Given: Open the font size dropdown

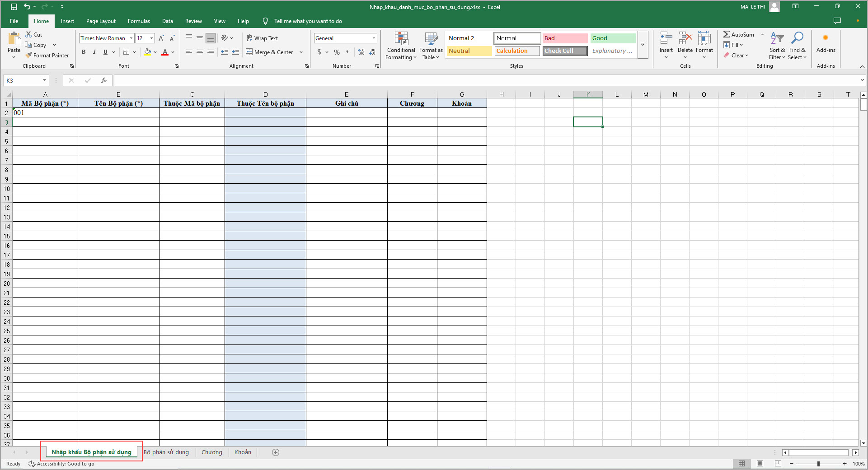Looking at the screenshot, I should pyautogui.click(x=152, y=38).
